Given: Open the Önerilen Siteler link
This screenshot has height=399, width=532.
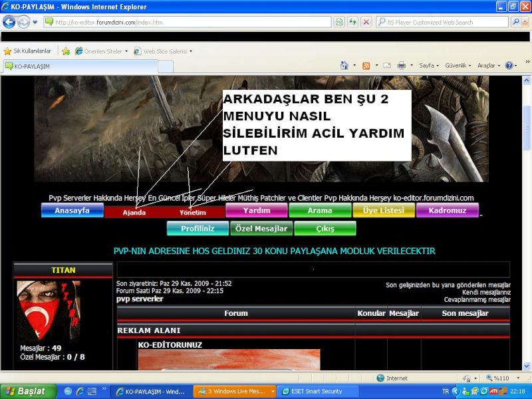Looking at the screenshot, I should (x=102, y=51).
